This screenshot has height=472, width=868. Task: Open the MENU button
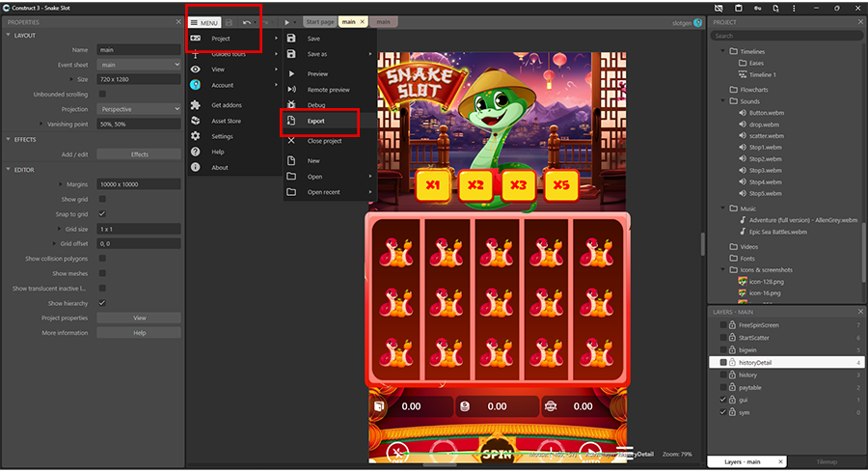point(204,23)
